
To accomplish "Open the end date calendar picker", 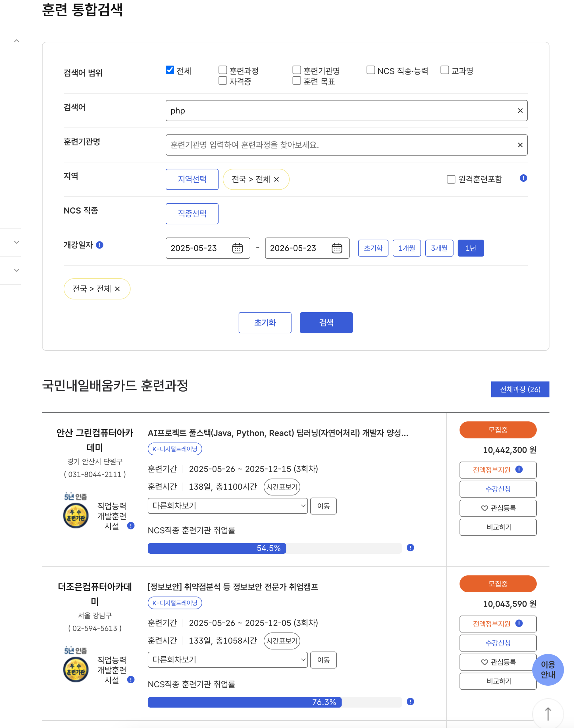I will [337, 248].
